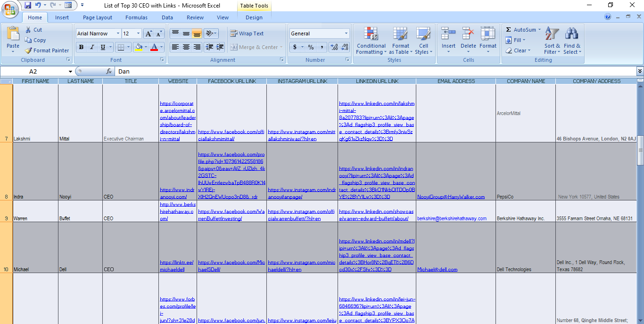Toggle bottom vertical alignment
The height and width of the screenshot is (324, 644).
tap(197, 33)
